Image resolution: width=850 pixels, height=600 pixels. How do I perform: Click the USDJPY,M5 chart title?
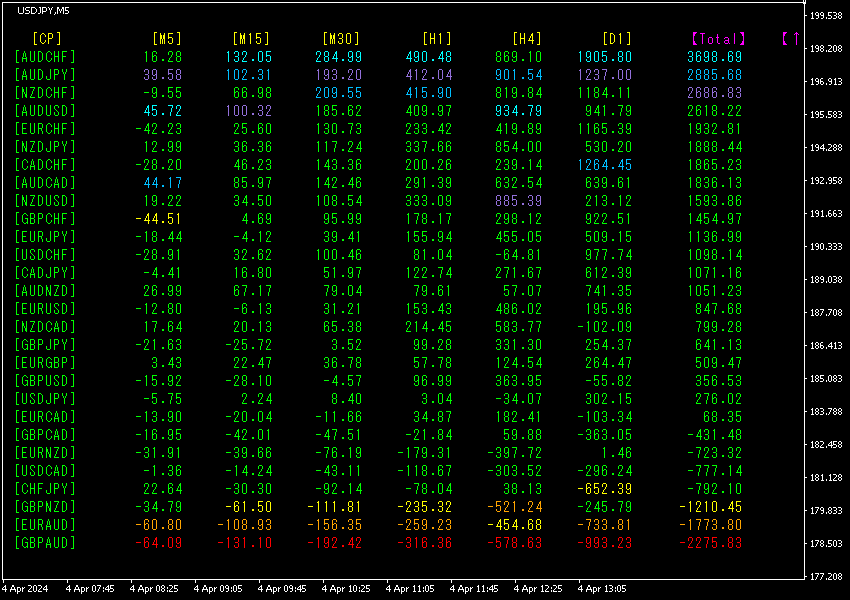[43, 10]
